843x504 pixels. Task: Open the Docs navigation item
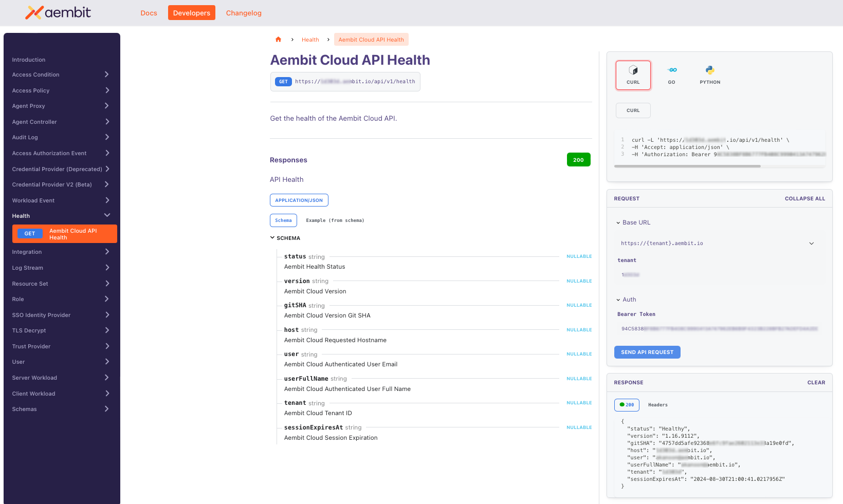pyautogui.click(x=149, y=13)
